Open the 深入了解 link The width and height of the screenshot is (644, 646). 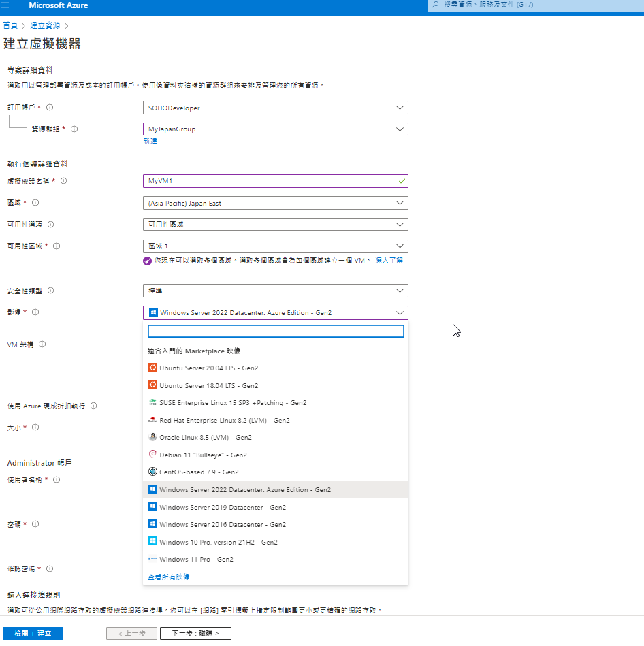389,261
